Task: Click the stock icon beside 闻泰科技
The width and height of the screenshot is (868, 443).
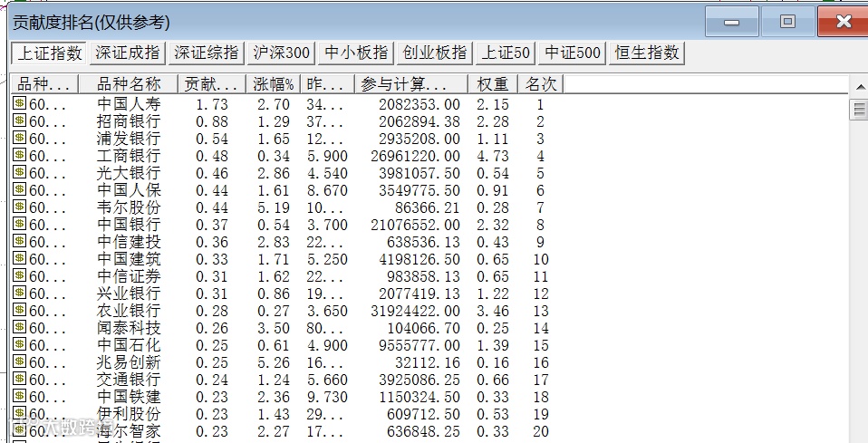Action: (19, 326)
